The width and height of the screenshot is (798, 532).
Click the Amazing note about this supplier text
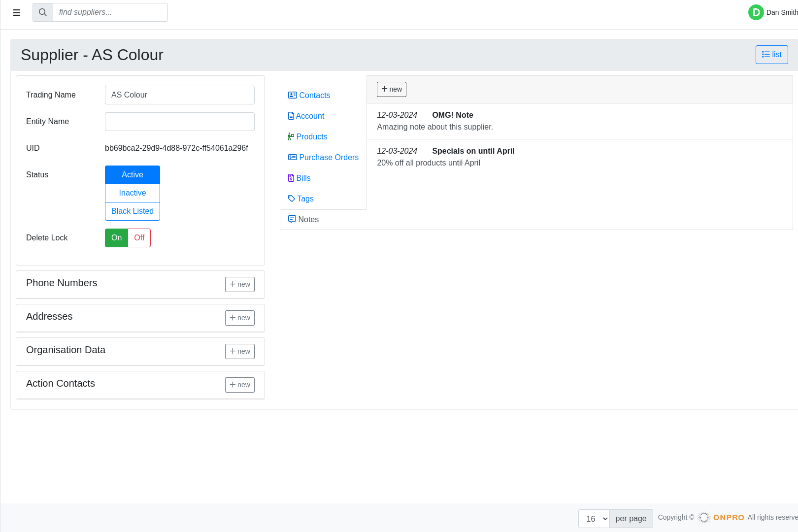(x=435, y=127)
